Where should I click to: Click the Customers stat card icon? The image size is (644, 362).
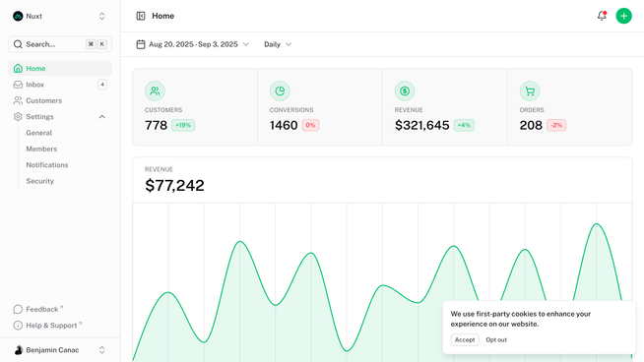pyautogui.click(x=155, y=90)
